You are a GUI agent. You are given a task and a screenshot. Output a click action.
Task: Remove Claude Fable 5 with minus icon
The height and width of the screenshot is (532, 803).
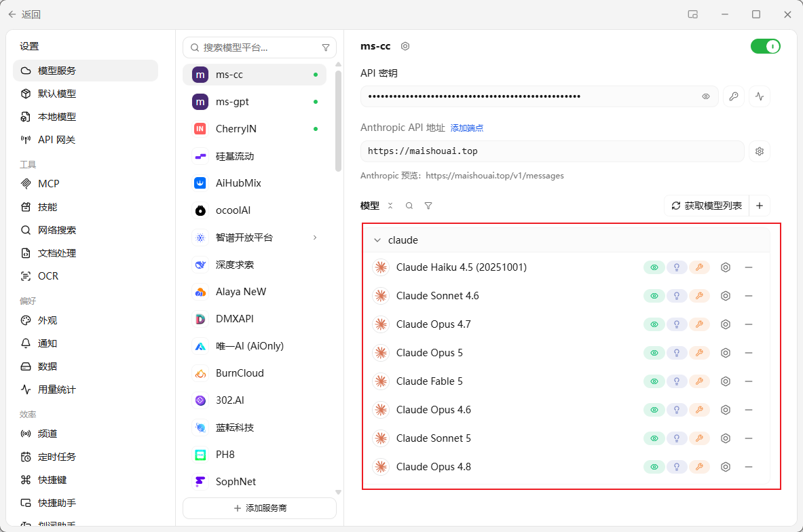point(749,381)
